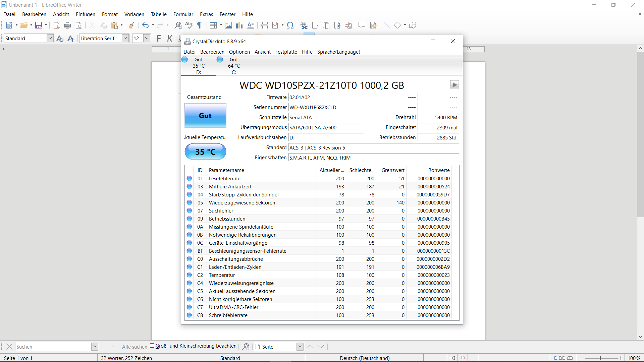The image size is (644, 362).
Task: Open Writer's Tabelle menu
Action: (159, 14)
